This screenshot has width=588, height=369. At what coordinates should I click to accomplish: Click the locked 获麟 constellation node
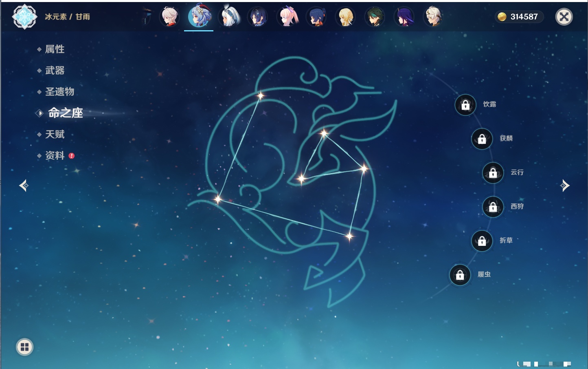point(482,139)
